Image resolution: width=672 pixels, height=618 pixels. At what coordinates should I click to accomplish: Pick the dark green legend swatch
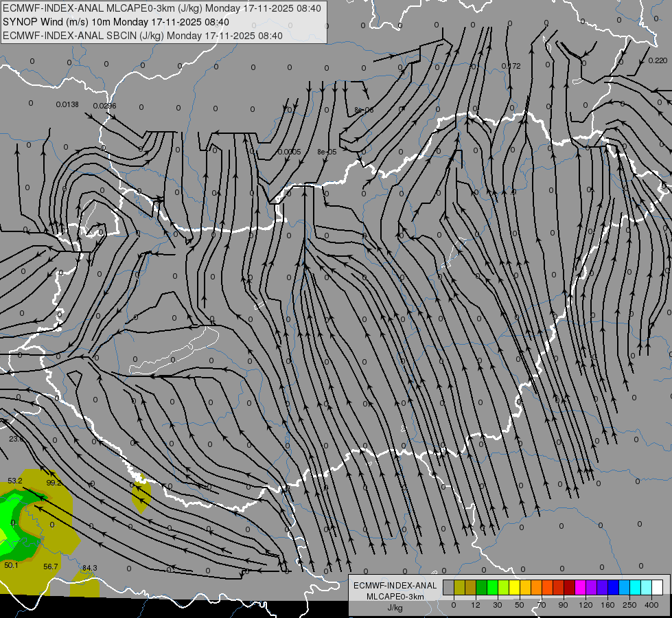pyautogui.click(x=482, y=587)
